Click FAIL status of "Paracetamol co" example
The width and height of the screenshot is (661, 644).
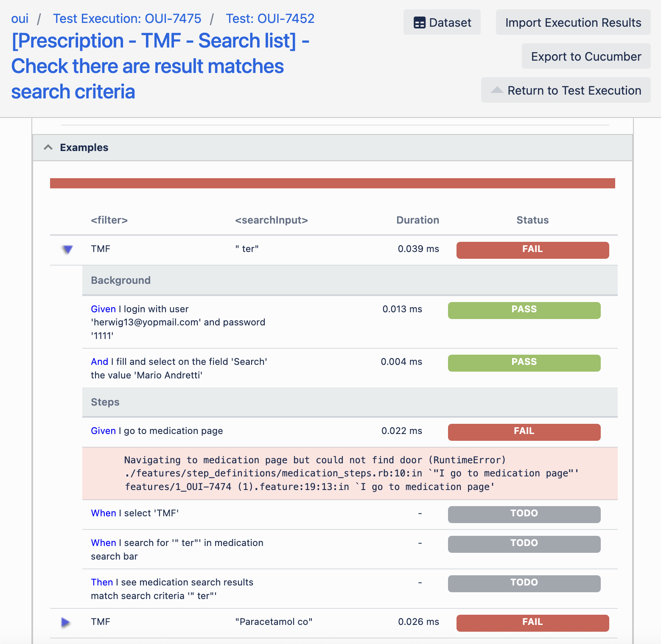(532, 623)
